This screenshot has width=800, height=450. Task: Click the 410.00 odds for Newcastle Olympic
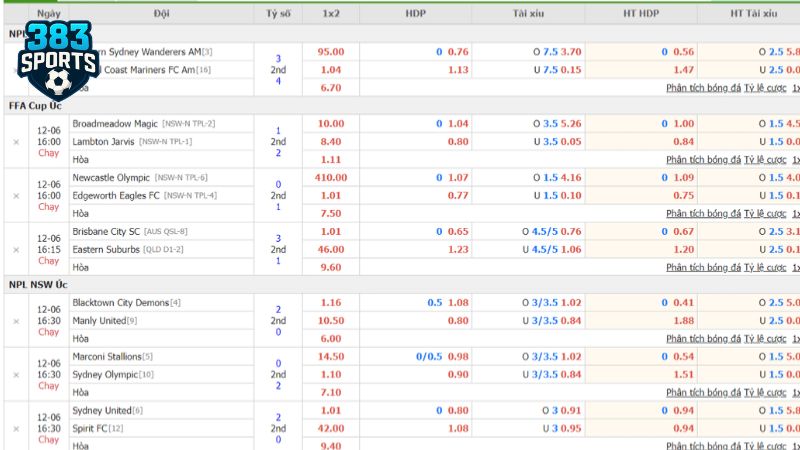click(x=329, y=177)
